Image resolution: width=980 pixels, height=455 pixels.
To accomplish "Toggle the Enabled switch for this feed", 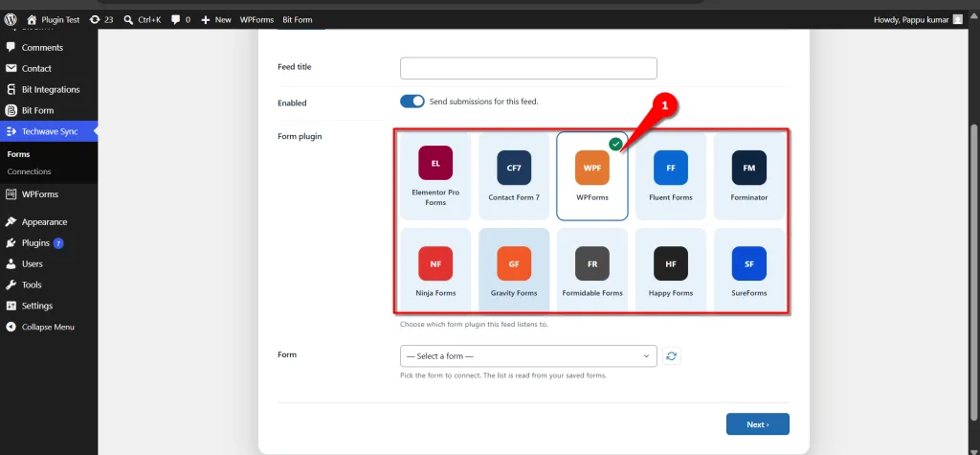I will (x=412, y=102).
